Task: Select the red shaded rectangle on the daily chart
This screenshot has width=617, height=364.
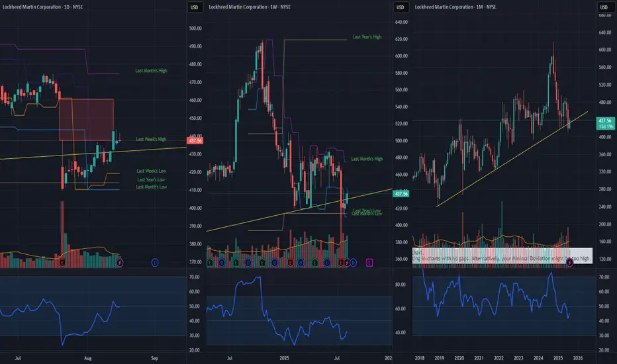Action: coord(87,120)
